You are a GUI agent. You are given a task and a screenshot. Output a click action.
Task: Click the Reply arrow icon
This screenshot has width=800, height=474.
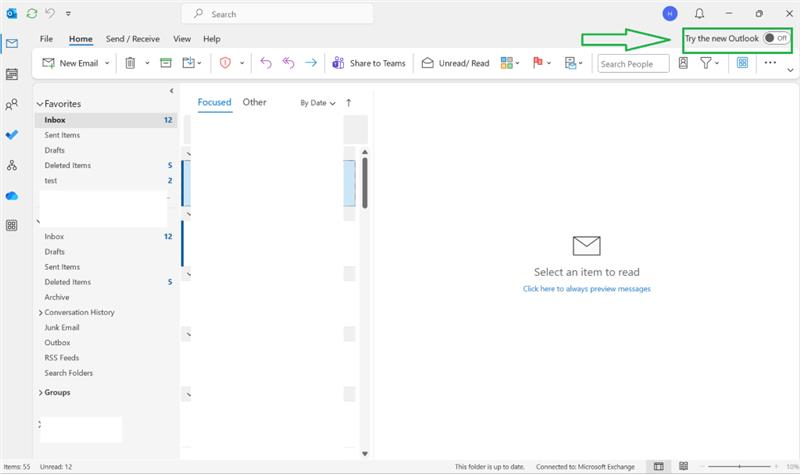[x=266, y=63]
